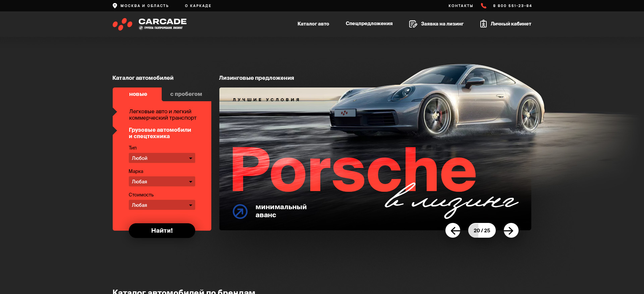Open the Марка dropdown

tap(162, 181)
